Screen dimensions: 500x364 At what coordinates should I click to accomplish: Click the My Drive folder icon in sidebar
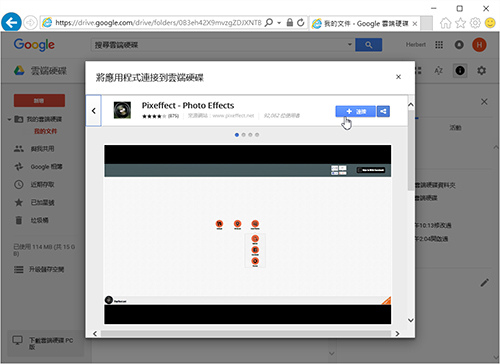coord(19,119)
